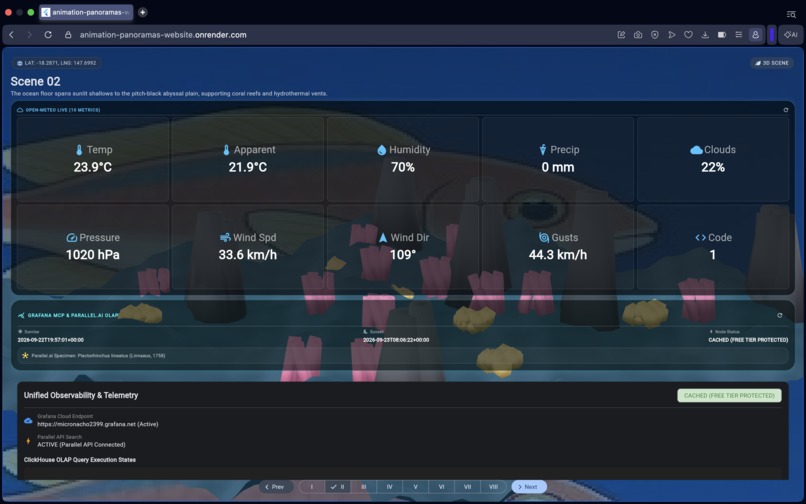Go to previous scene with Prev
806x504 pixels.
tap(274, 487)
